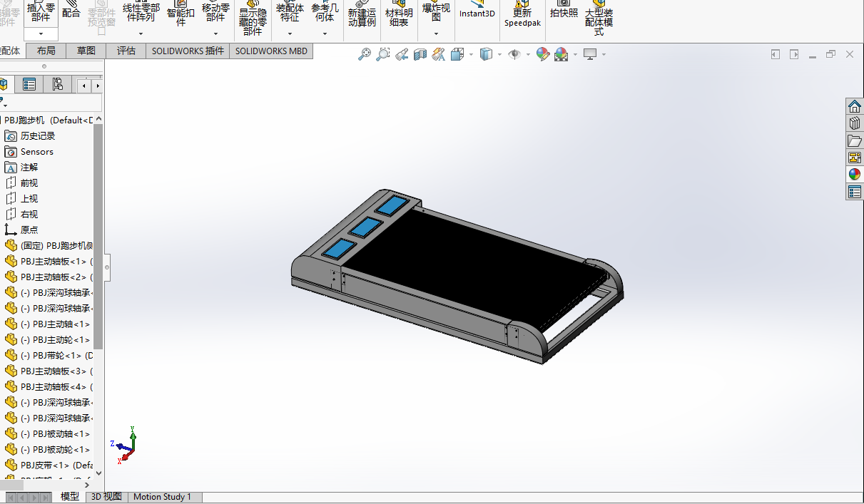
Task: Toggle the Section View icon
Action: tap(420, 54)
